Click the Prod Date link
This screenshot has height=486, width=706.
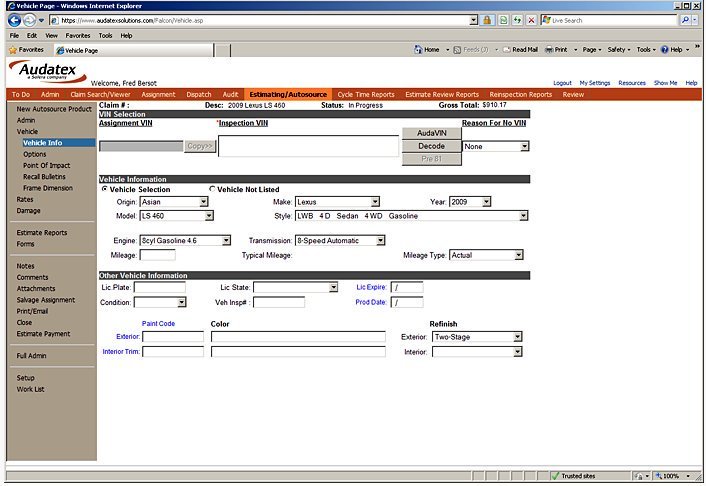click(x=371, y=302)
